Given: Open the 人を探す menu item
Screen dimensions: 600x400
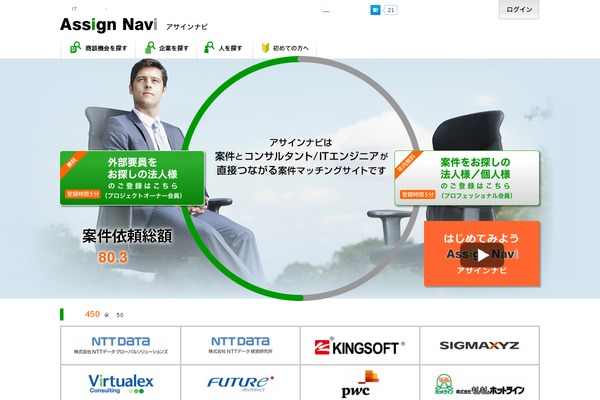Looking at the screenshot, I should [x=225, y=48].
